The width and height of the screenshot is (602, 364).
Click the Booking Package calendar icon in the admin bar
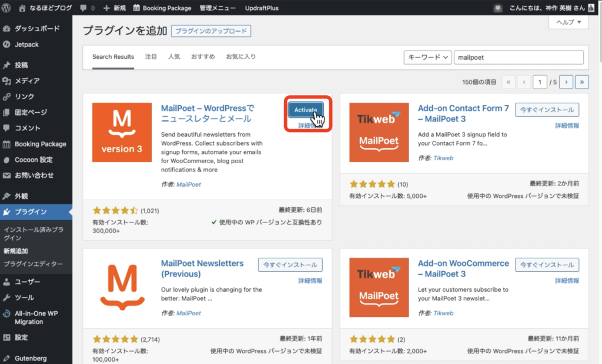coord(136,8)
